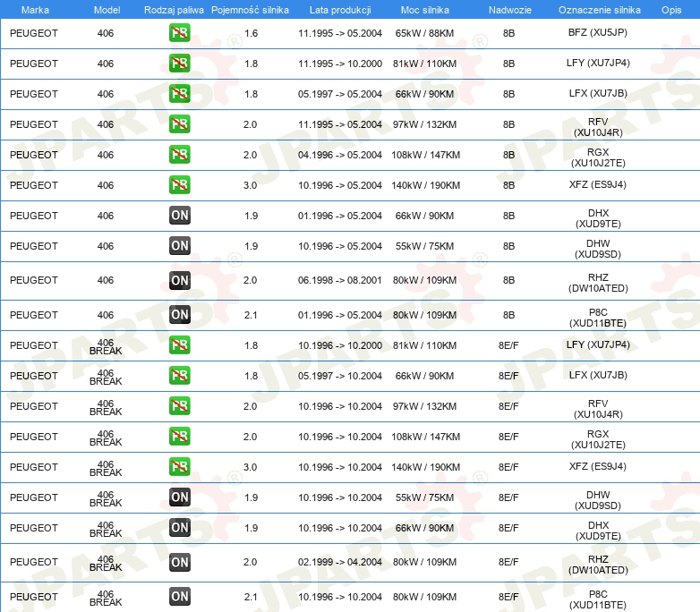Select 140kW / 190KM in the 8B row
Screen dimensions: 700x612
tap(425, 185)
